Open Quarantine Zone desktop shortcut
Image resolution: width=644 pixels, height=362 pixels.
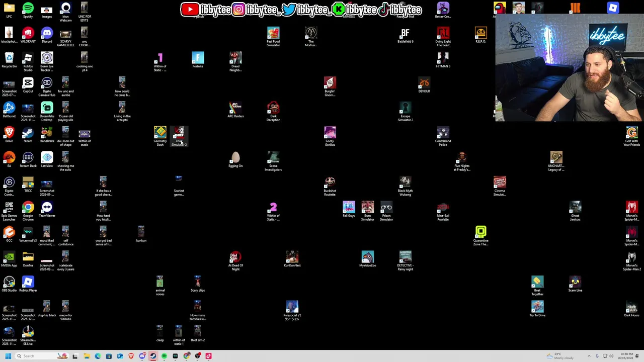click(x=480, y=236)
